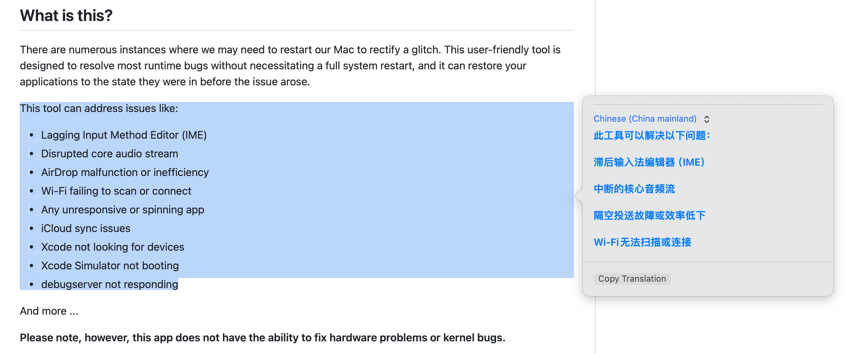Click the translation 隔空投送故障或效率低下
Screen dimensions: 868x354
649,215
